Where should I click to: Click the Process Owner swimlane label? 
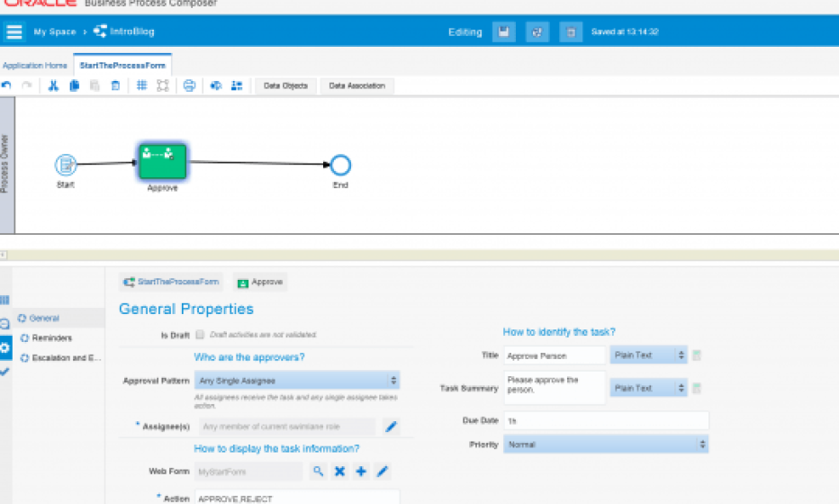click(x=5, y=164)
